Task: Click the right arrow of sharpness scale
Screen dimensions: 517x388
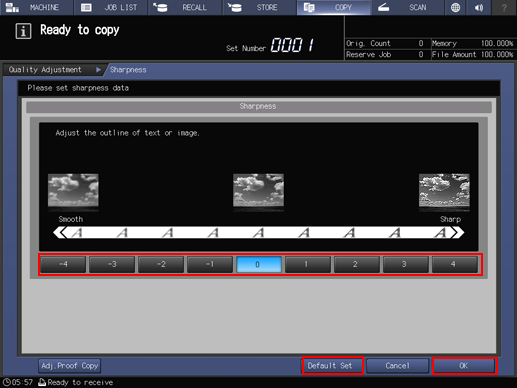Action: (x=457, y=232)
